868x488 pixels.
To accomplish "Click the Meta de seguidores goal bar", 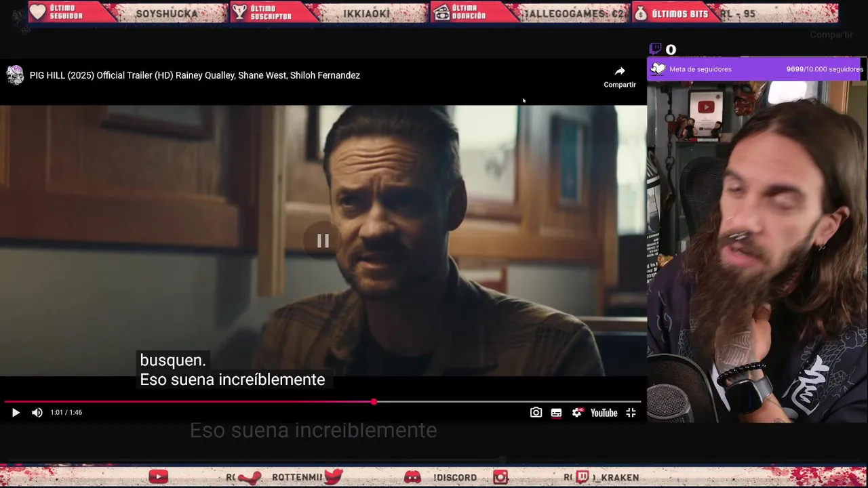I will [x=756, y=69].
